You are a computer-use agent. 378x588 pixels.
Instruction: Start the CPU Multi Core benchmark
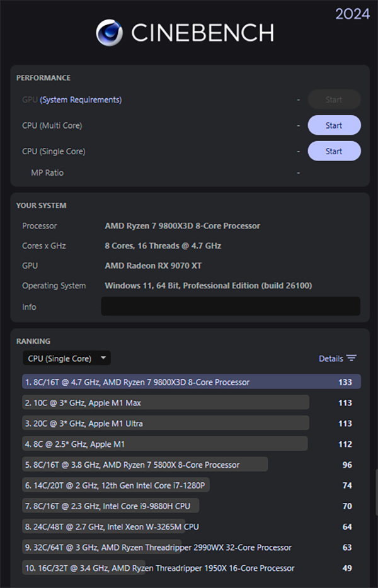tap(334, 125)
